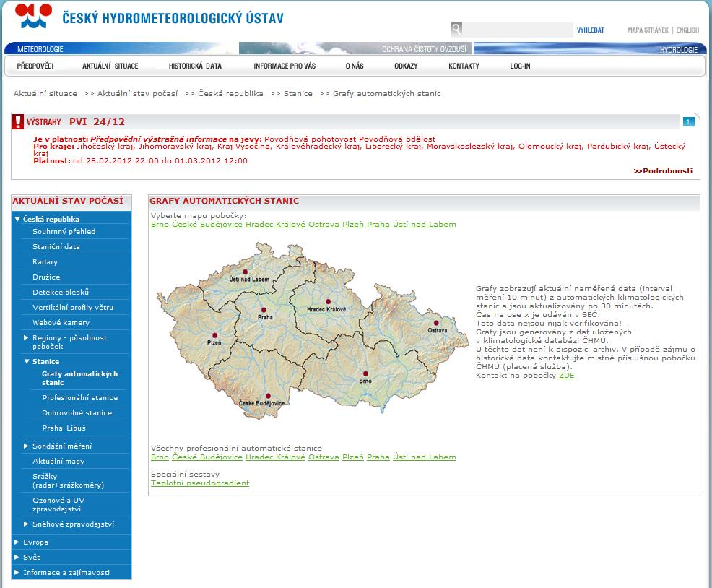Expand Informace a zajímavosti section
712x588 pixels.
[x=17, y=573]
